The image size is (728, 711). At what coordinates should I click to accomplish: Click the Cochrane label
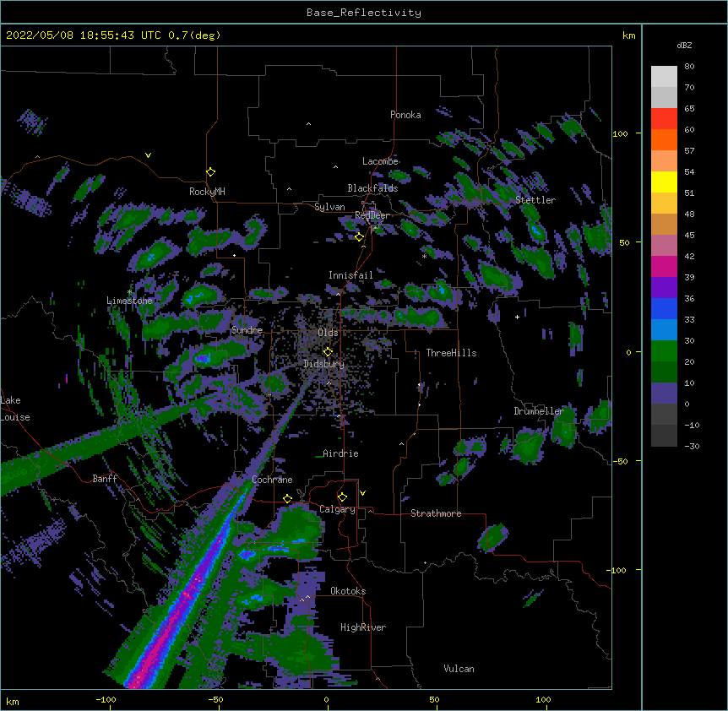tap(272, 480)
